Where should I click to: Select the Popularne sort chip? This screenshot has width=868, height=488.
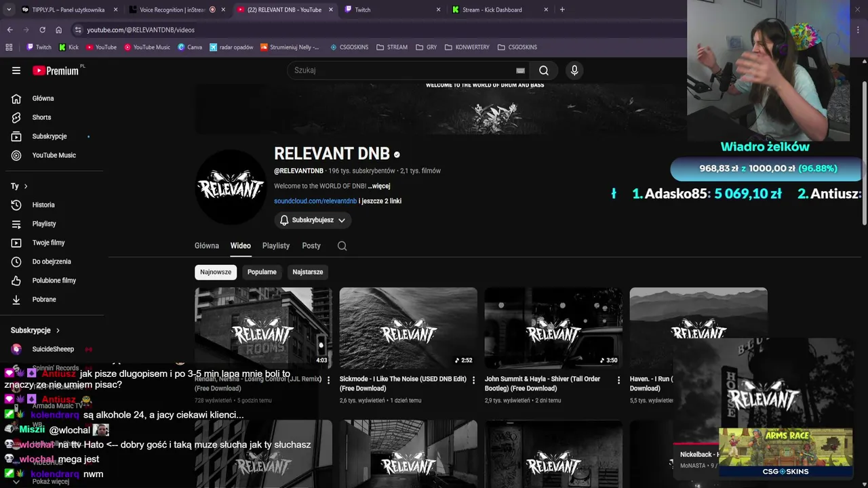(x=262, y=272)
